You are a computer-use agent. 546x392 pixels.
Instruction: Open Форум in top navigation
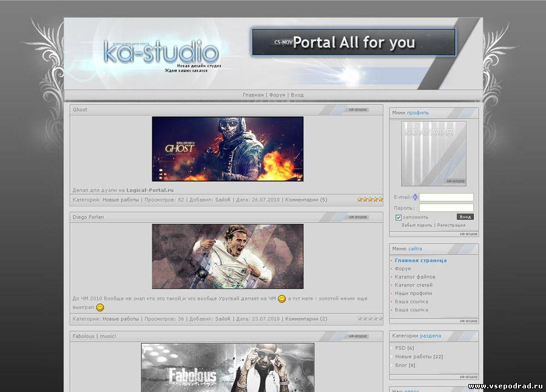(277, 95)
